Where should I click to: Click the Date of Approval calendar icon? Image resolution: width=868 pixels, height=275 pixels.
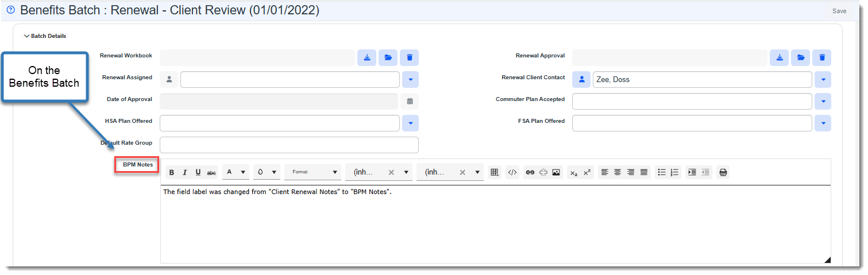[410, 101]
